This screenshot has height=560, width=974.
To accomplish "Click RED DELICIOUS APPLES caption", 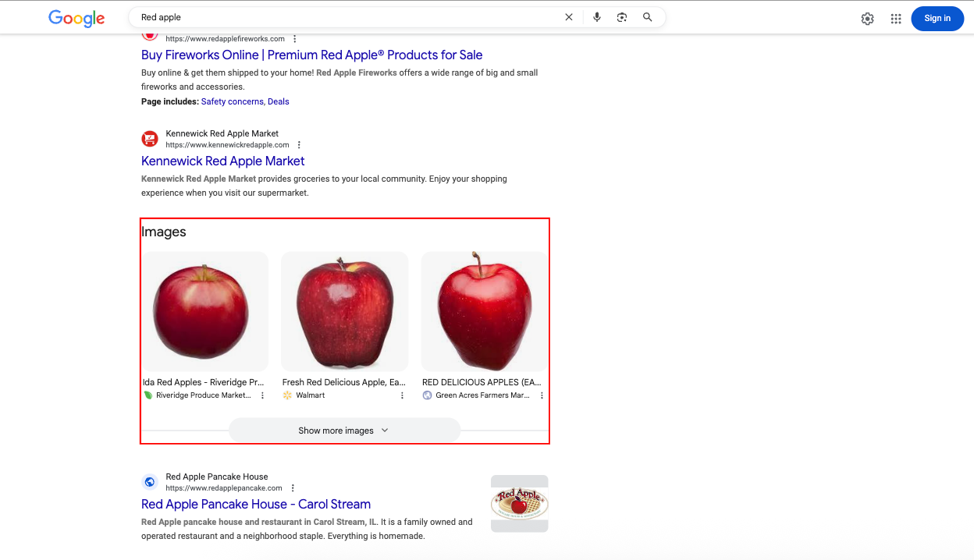I will (482, 382).
